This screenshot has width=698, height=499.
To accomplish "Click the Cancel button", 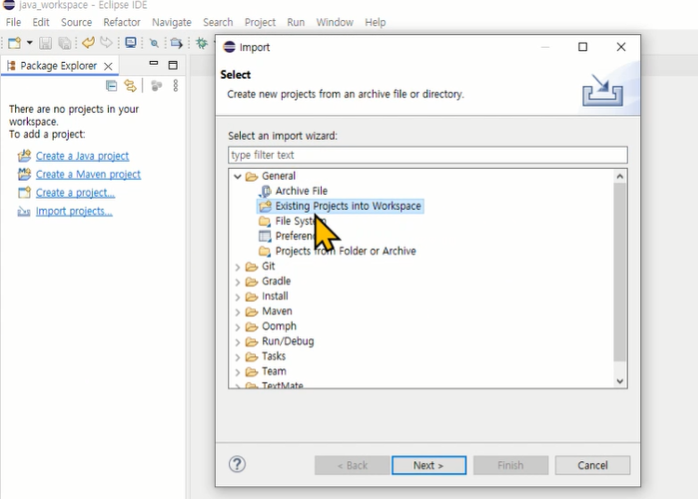I will (x=592, y=465).
